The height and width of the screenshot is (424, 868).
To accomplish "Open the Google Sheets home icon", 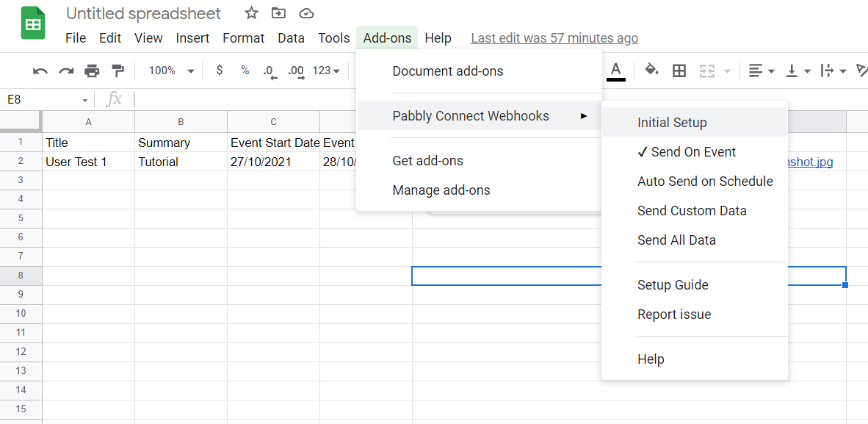I will 32,24.
